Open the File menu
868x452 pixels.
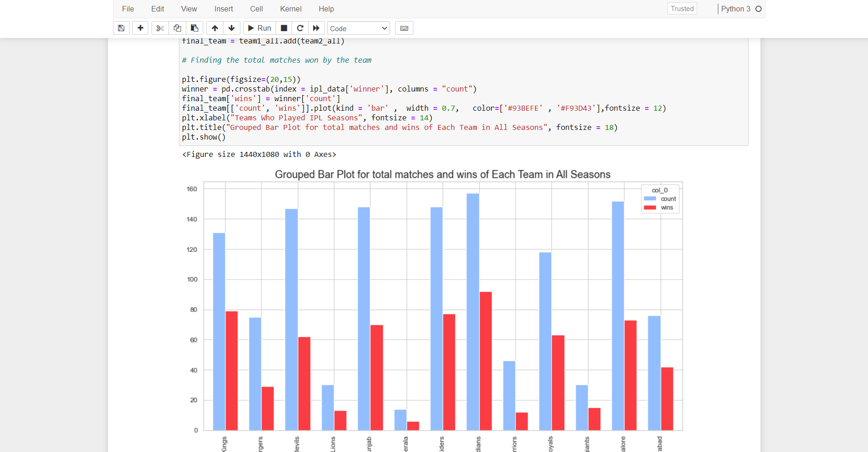pos(128,9)
